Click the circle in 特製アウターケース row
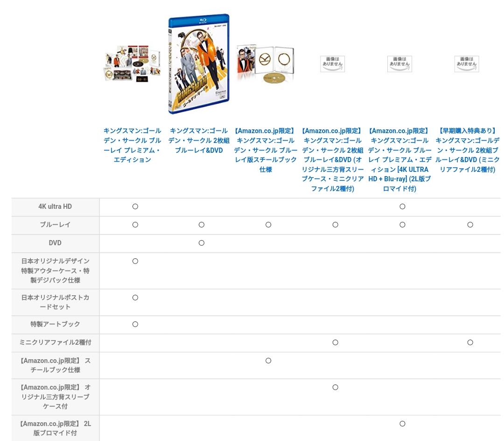The width and height of the screenshot is (504, 441). point(135,261)
